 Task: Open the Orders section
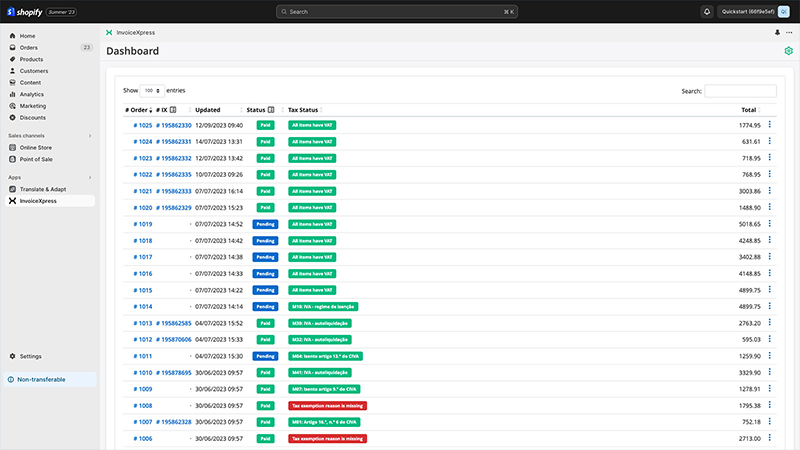pyautogui.click(x=29, y=47)
